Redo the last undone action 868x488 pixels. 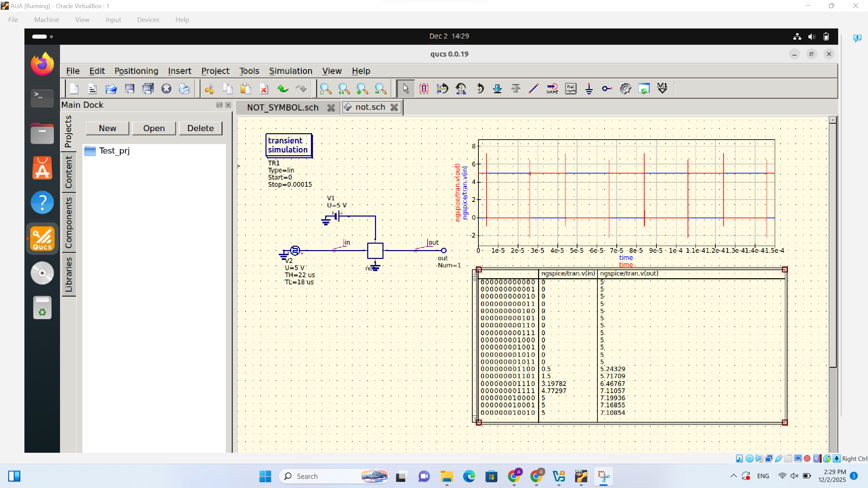coord(301,89)
